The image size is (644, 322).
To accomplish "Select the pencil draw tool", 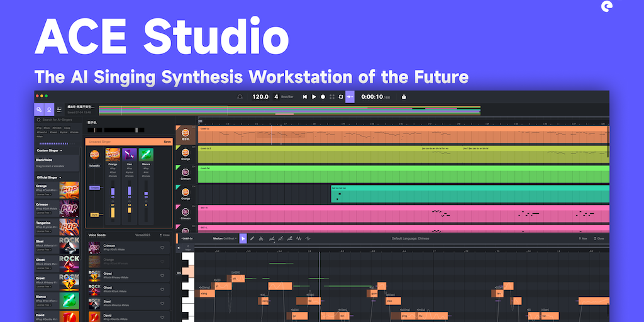I will tap(252, 238).
